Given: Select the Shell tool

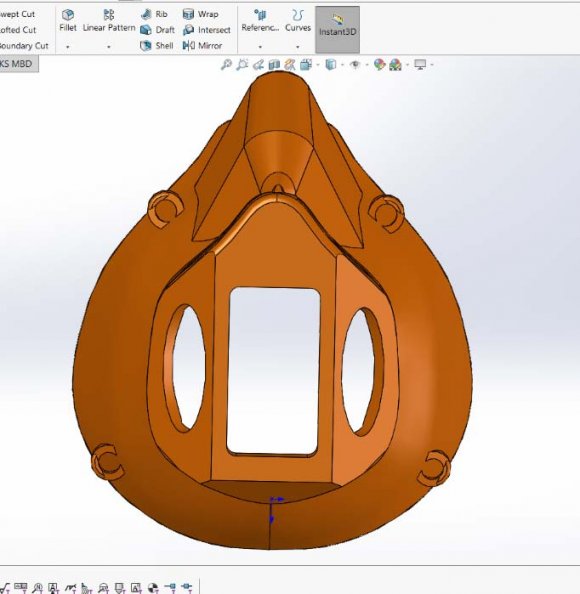Looking at the screenshot, I should 156,46.
